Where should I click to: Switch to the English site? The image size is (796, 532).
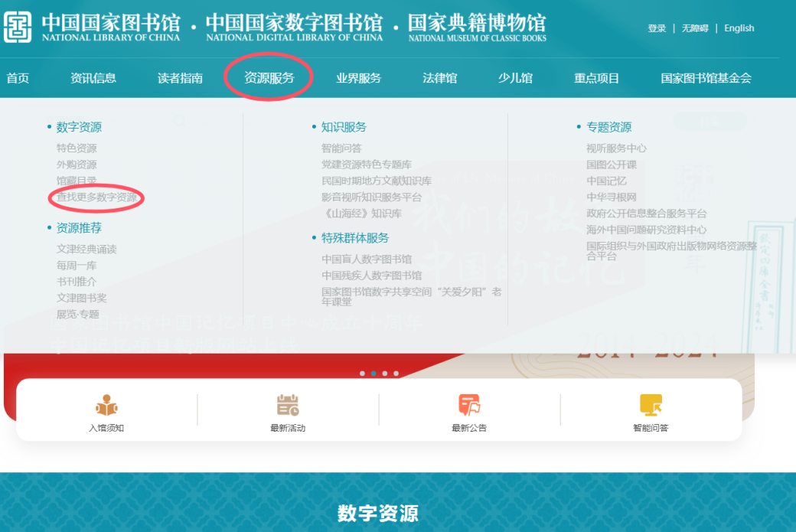[x=739, y=28]
